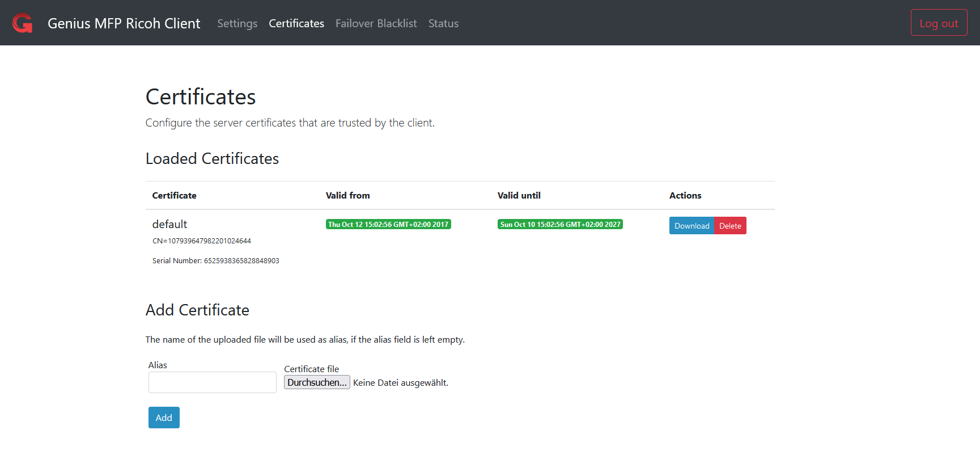
Task: Log out of the client
Action: (x=939, y=23)
